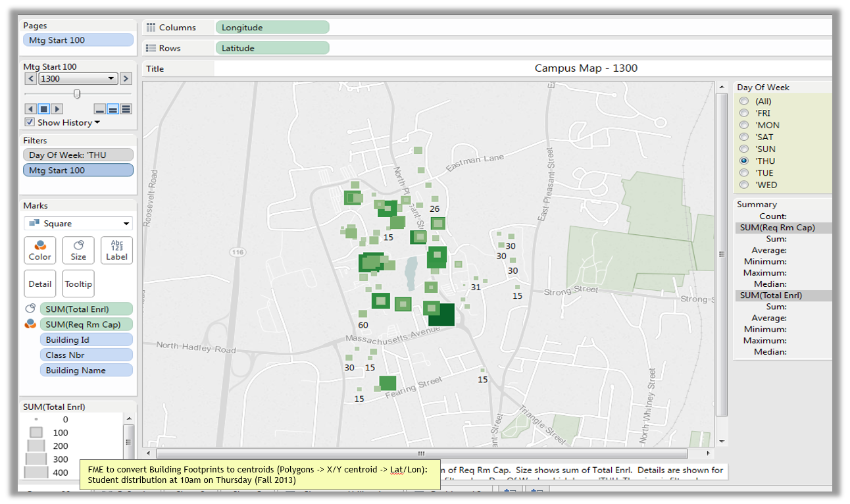Viewport: 850px width, 504px height.
Task: Click the 60 label on map
Action: pos(363,325)
